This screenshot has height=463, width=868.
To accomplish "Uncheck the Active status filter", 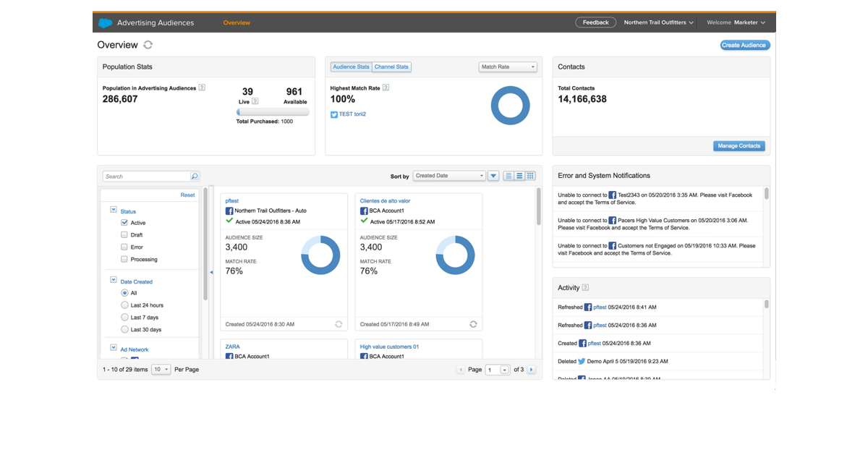I will (124, 223).
